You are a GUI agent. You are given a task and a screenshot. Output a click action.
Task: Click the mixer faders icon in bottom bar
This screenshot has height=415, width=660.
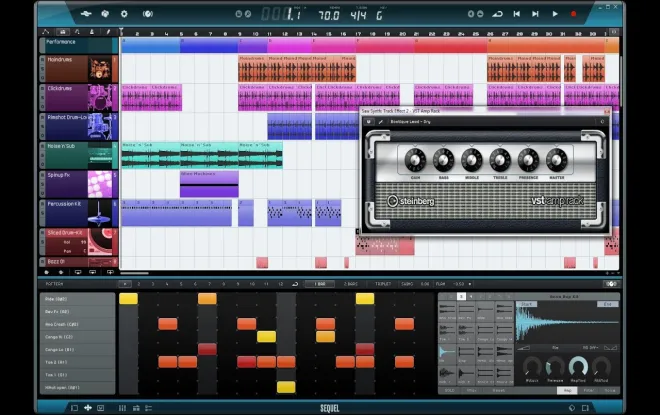122,408
